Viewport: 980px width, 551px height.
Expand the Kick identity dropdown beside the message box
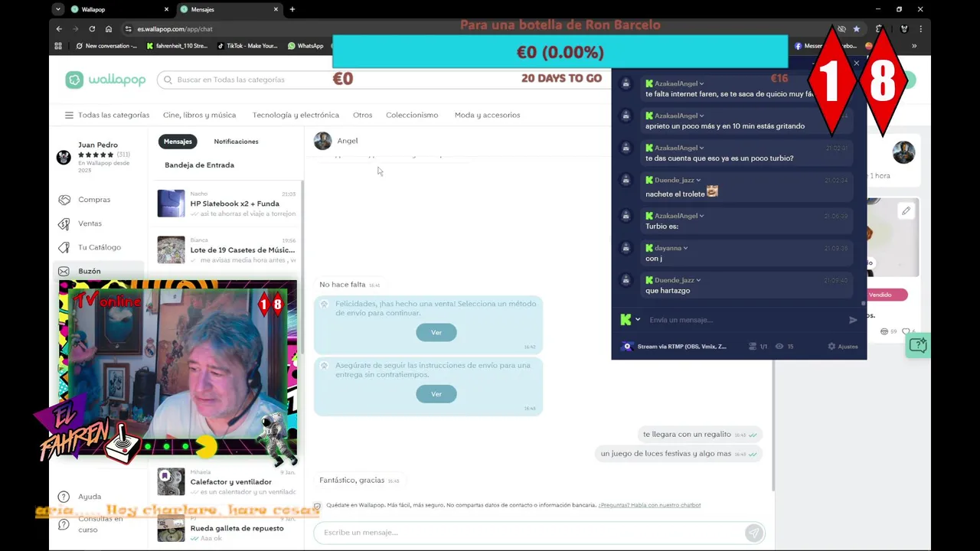(x=638, y=320)
